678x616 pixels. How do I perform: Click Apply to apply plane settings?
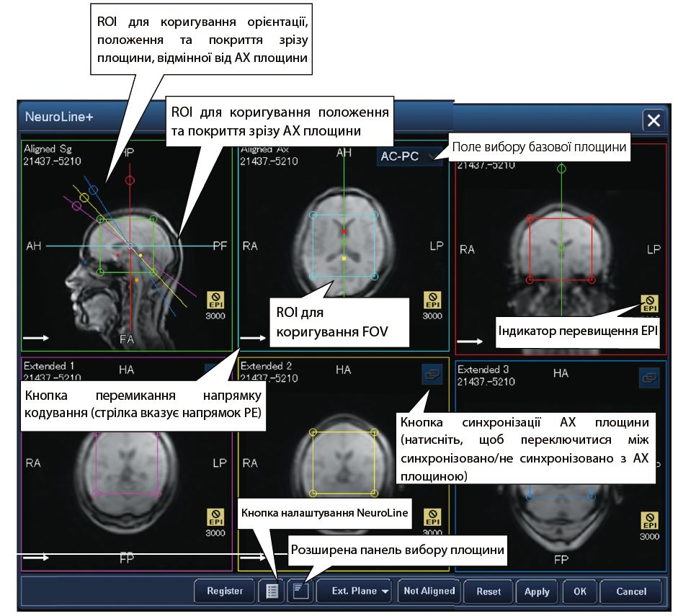[x=537, y=592]
